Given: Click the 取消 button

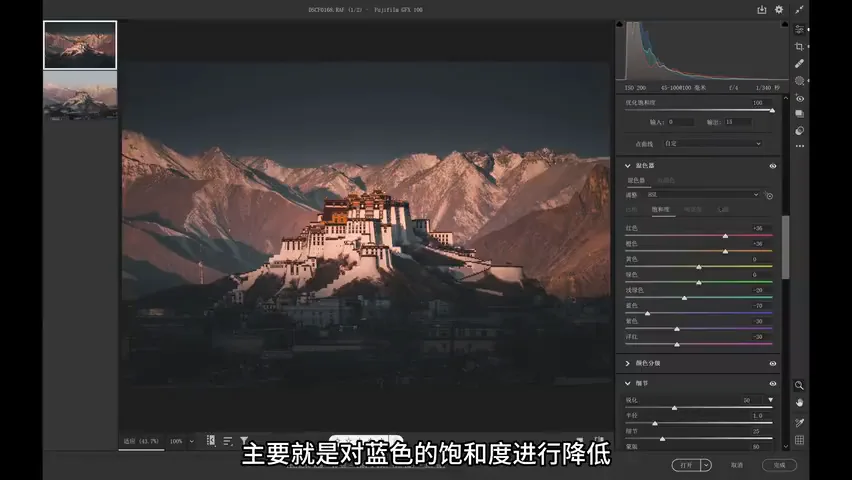Looking at the screenshot, I should click(x=737, y=465).
